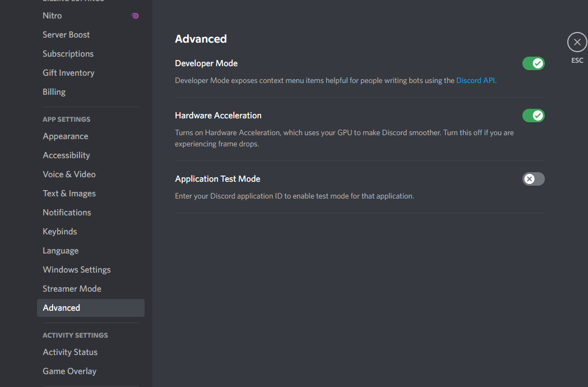This screenshot has height=387, width=588.
Task: Enable Application Test Mode
Action: click(x=533, y=178)
